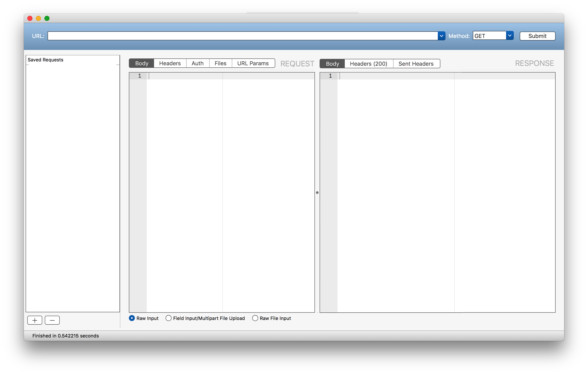Open the Sent Headers tab

pos(416,64)
